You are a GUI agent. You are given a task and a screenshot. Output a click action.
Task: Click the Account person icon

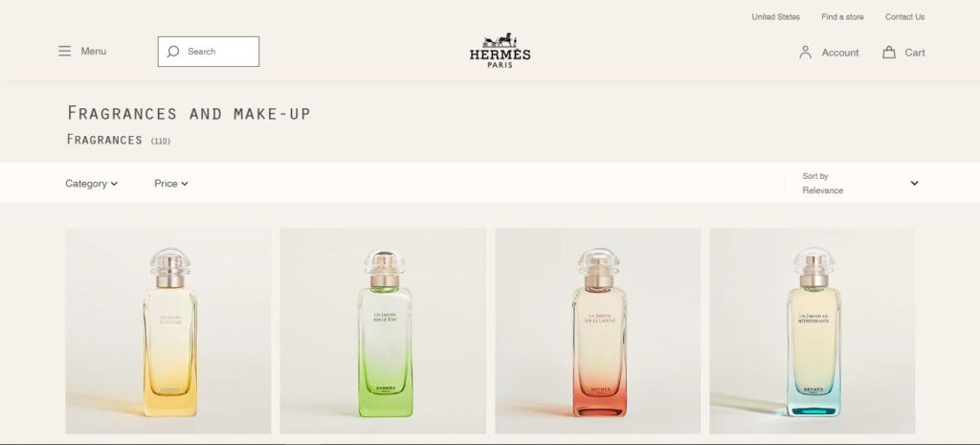(805, 53)
